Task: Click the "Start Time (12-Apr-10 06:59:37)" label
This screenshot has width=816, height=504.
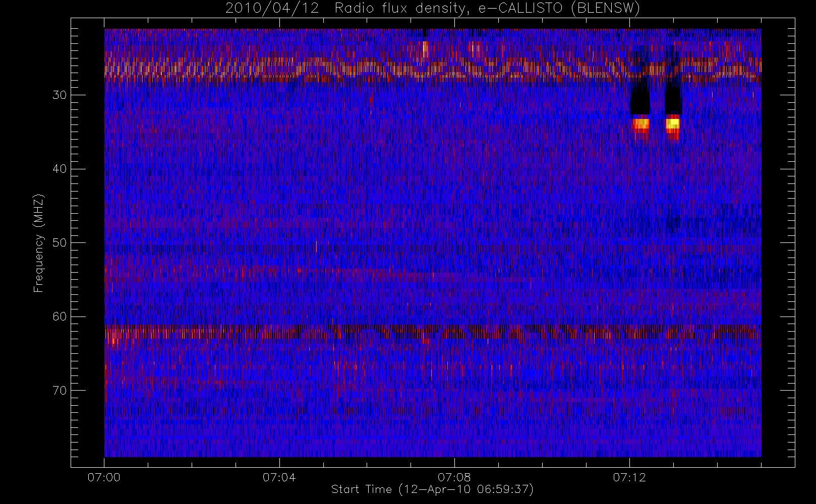Action: click(x=432, y=489)
